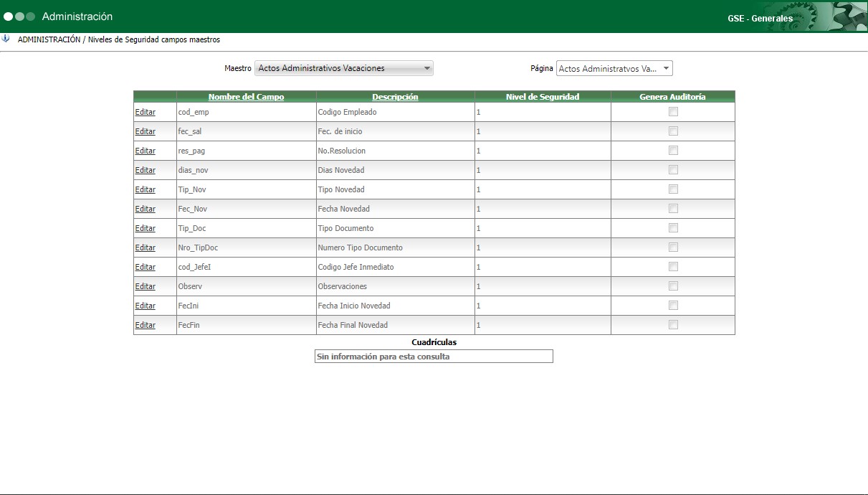
Task: Toggle Genera Auditoría checkbox for FecIni
Action: [673, 305]
